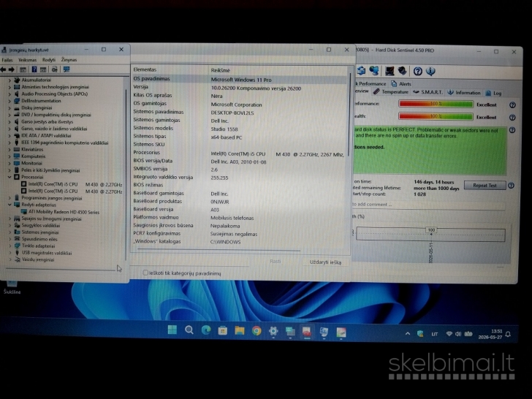Collapse Procesoriai node
The width and height of the screenshot is (532, 399).
point(9,177)
